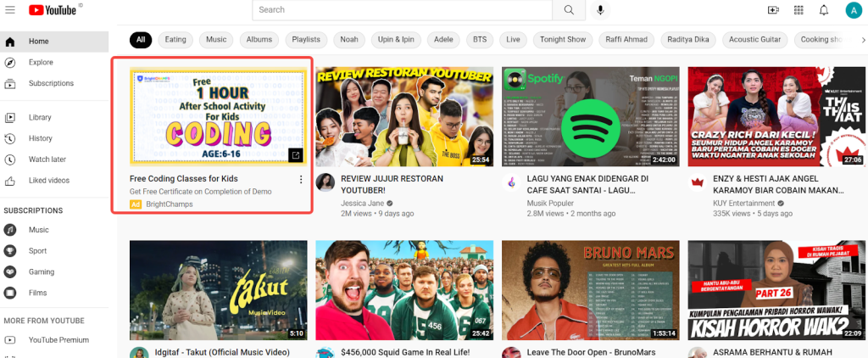
Task: Play the Kisah Horror Wak2 thumbnail
Action: point(776,290)
